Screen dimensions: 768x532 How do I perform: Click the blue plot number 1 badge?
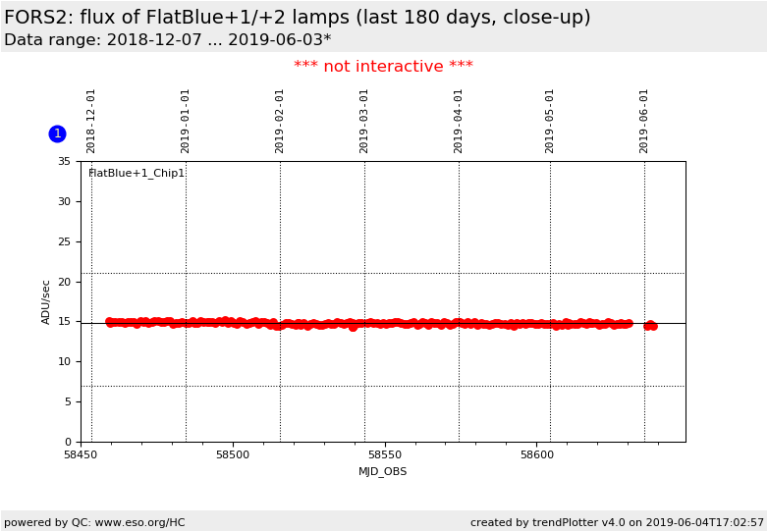[x=57, y=133]
